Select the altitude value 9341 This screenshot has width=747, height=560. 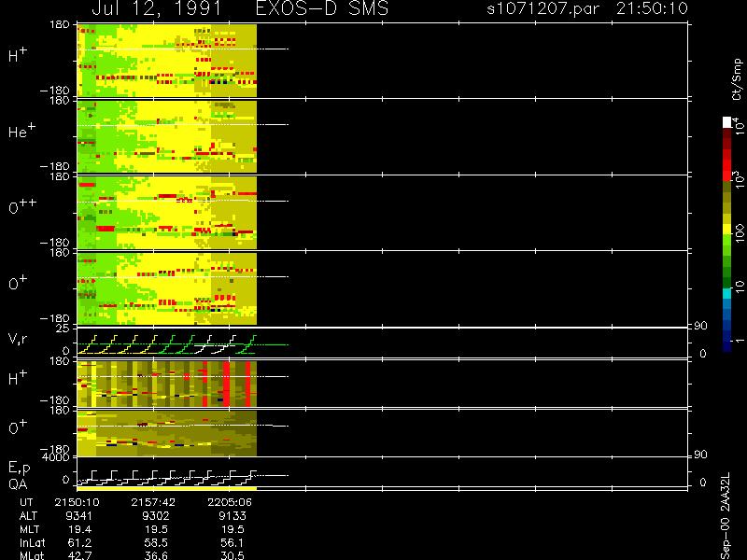pyautogui.click(x=79, y=516)
